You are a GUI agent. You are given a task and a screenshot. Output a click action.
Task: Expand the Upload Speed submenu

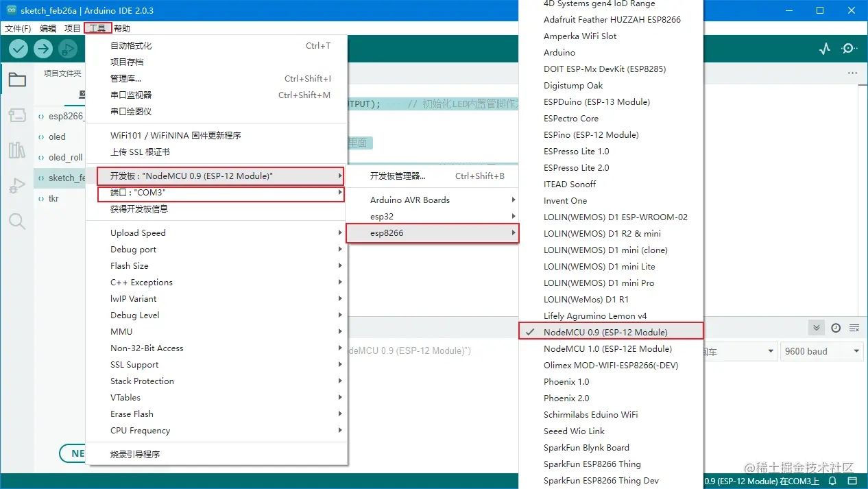(217, 233)
